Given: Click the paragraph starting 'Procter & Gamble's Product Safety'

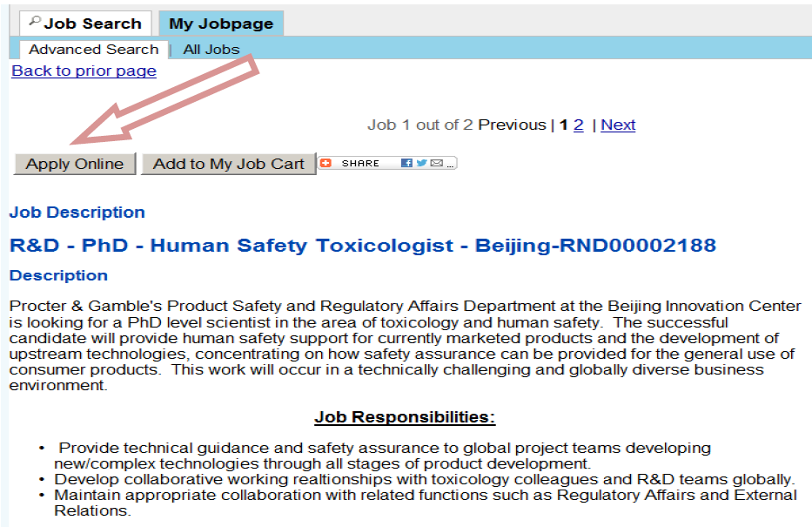Looking at the screenshot, I should (405, 346).
